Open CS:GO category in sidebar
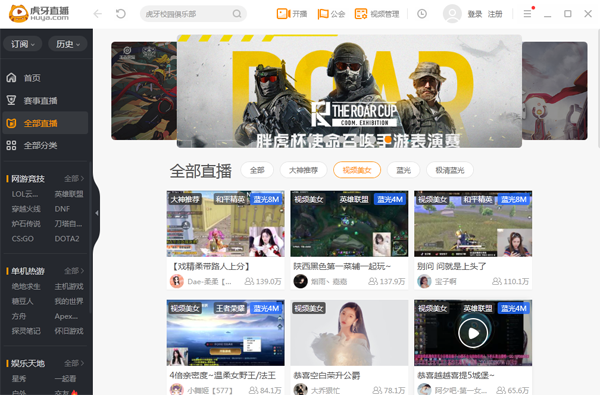 (x=23, y=239)
